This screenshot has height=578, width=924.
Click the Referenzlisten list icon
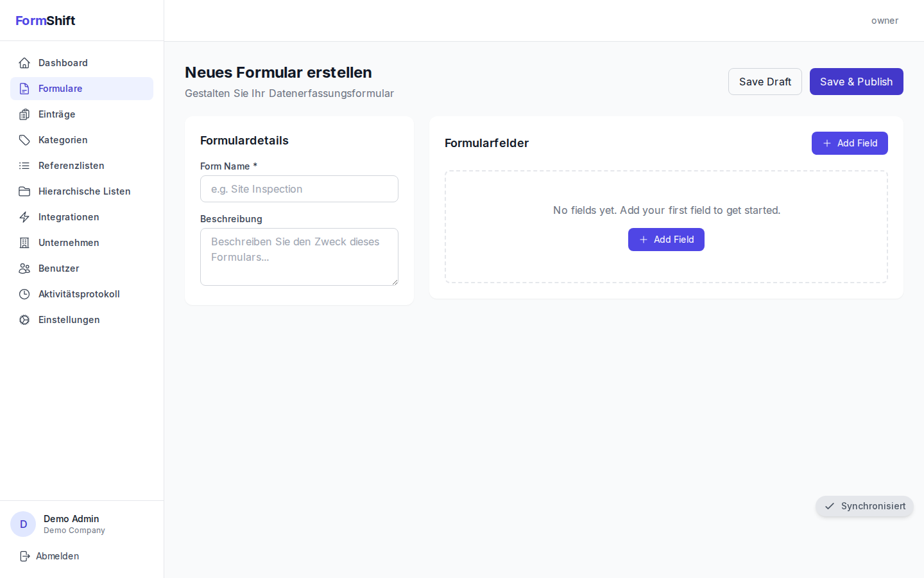point(24,165)
